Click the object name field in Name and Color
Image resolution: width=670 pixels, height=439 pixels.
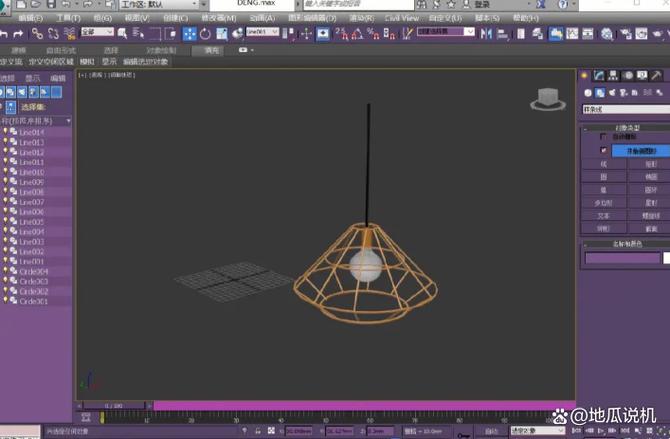point(623,258)
